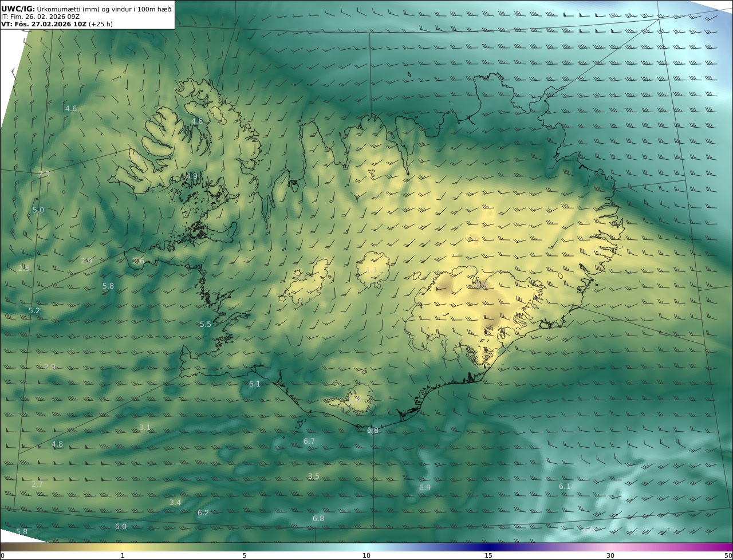The height and width of the screenshot is (560, 733).
Task: Select the VT valid time line in header
Action: [56, 24]
